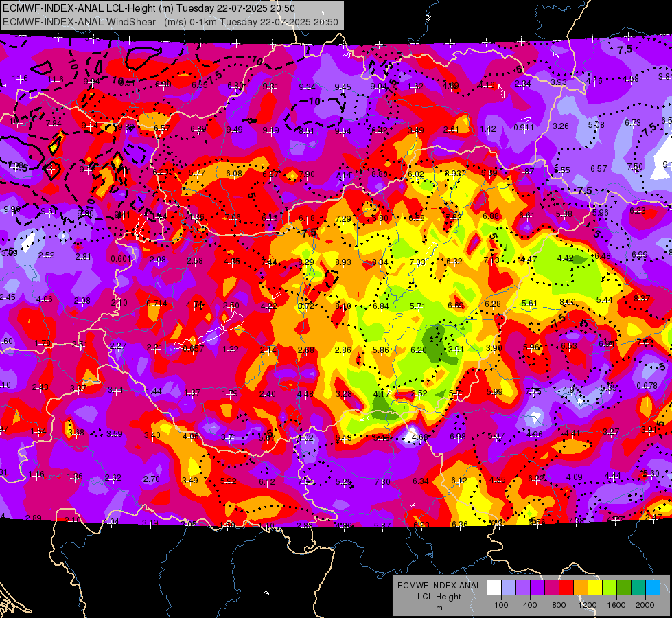Click the legend value 1600

(616, 605)
